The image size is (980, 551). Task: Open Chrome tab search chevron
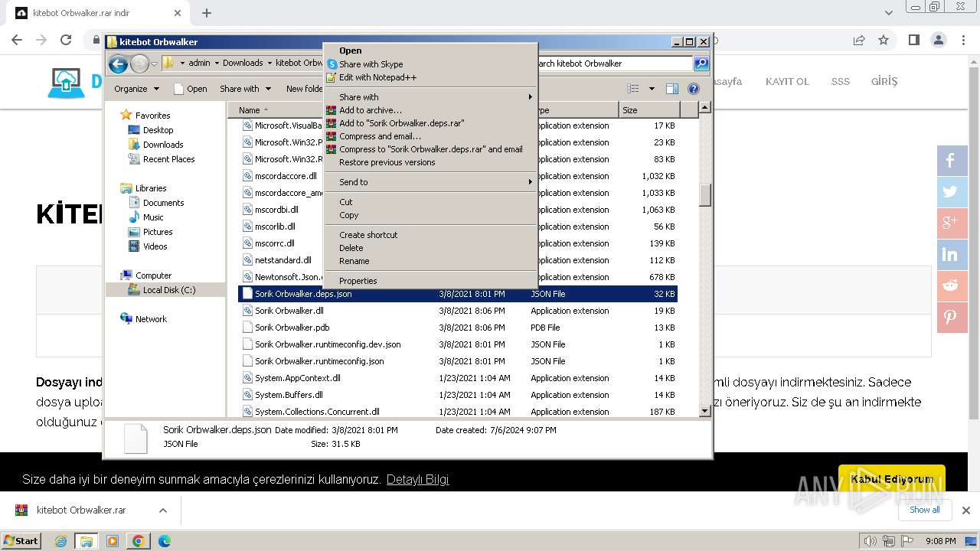pos(888,13)
